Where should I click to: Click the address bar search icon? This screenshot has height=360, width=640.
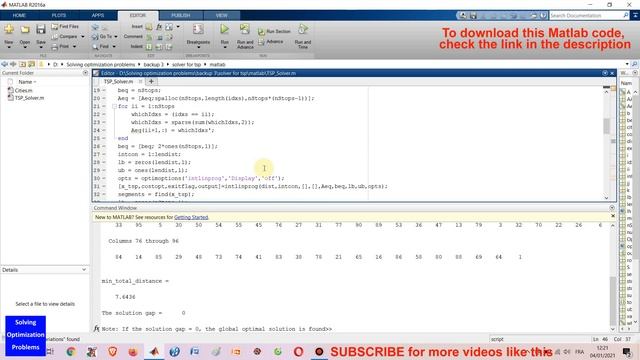click(x=635, y=64)
